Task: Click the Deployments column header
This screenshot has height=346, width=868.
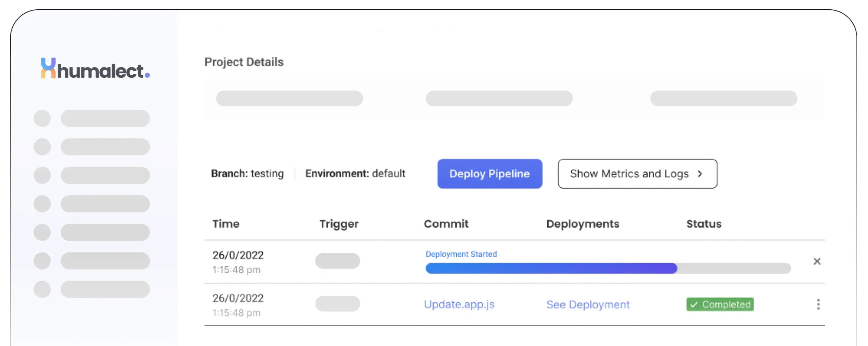Action: click(x=583, y=224)
